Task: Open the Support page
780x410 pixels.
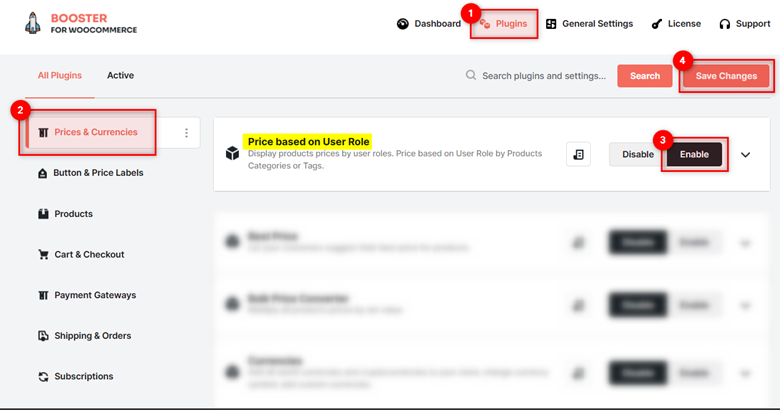Action: 745,24
